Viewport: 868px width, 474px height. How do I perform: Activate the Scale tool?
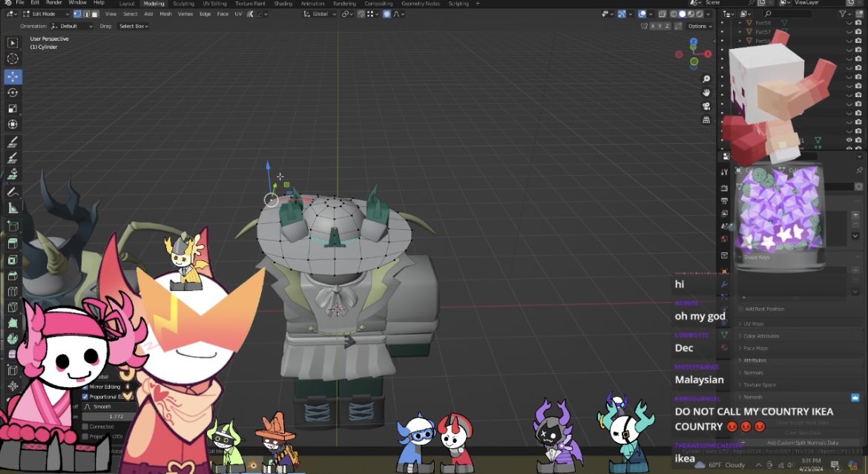pyautogui.click(x=13, y=108)
